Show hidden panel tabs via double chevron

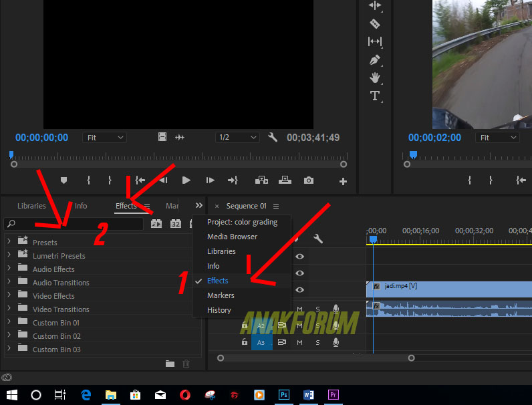click(x=198, y=206)
